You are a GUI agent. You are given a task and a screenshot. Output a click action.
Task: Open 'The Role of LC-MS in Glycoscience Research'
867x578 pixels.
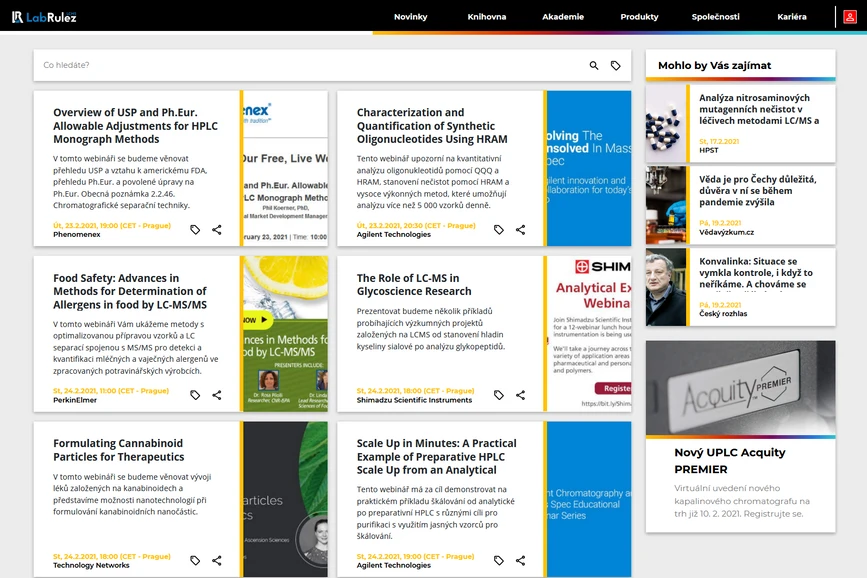[414, 284]
